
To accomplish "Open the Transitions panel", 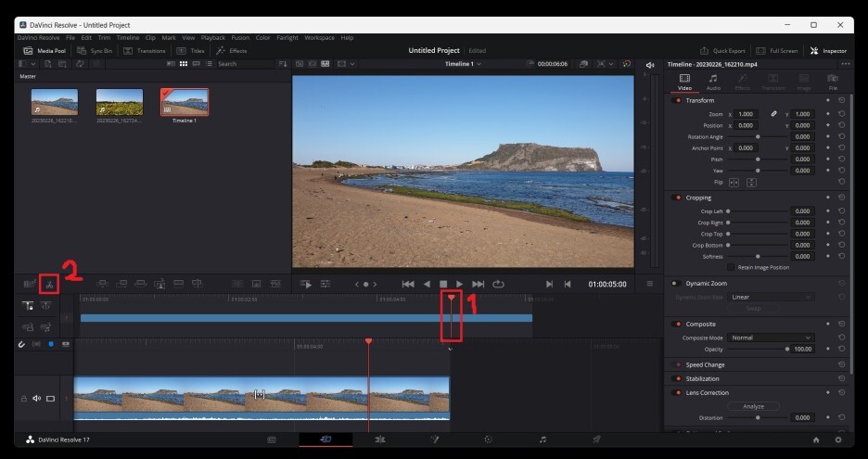I will 145,51.
